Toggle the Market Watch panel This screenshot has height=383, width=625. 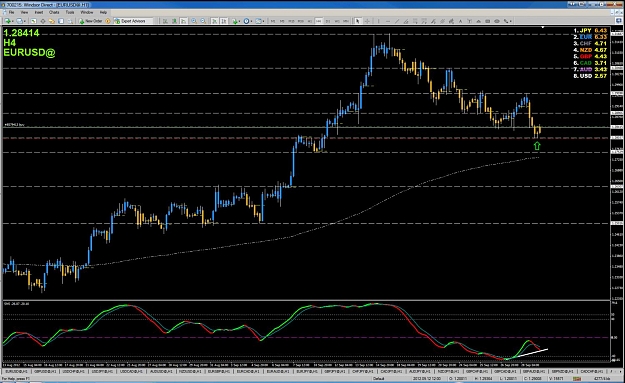click(x=33, y=21)
